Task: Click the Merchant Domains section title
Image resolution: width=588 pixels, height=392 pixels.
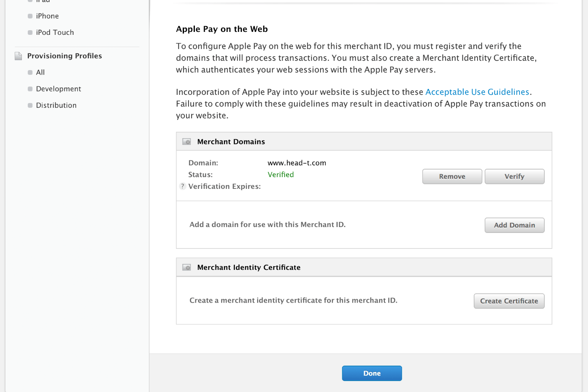Action: tap(231, 142)
